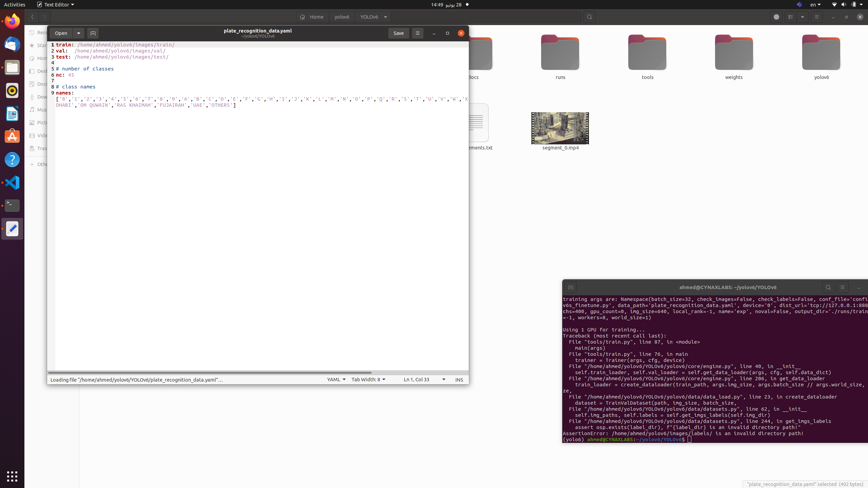This screenshot has height=488, width=868.
Task: Open the Files window hamburger menu
Action: tap(817, 17)
